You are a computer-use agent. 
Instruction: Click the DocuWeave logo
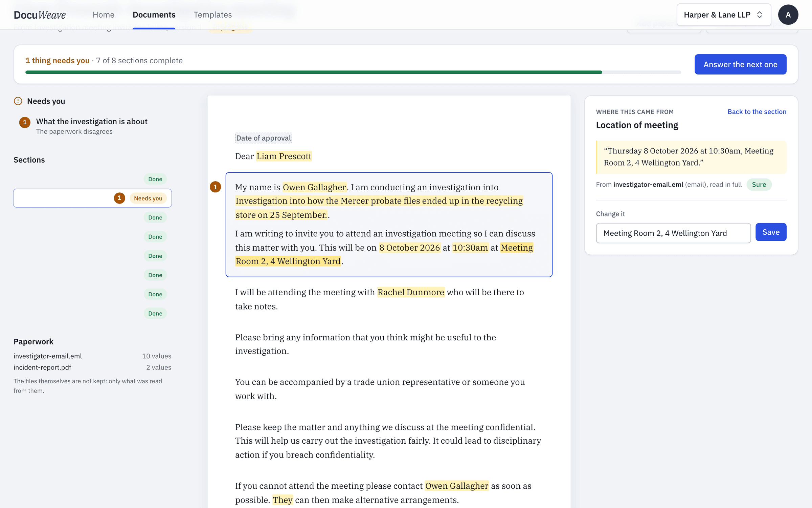point(40,15)
